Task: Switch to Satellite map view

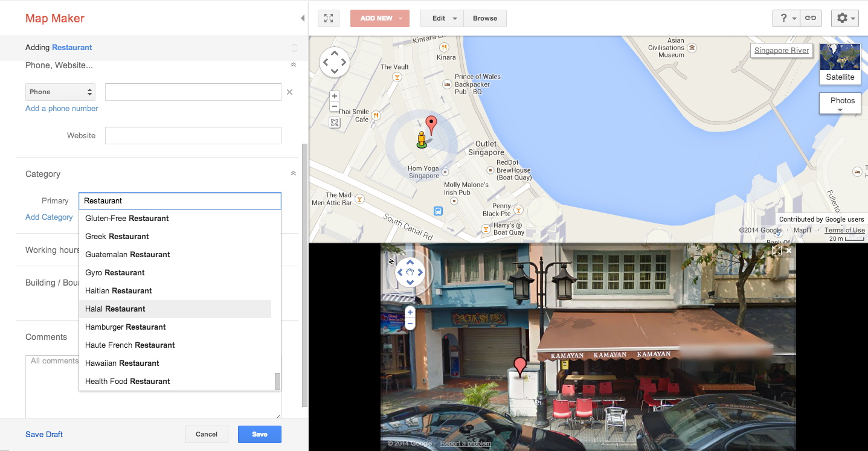Action: (840, 63)
